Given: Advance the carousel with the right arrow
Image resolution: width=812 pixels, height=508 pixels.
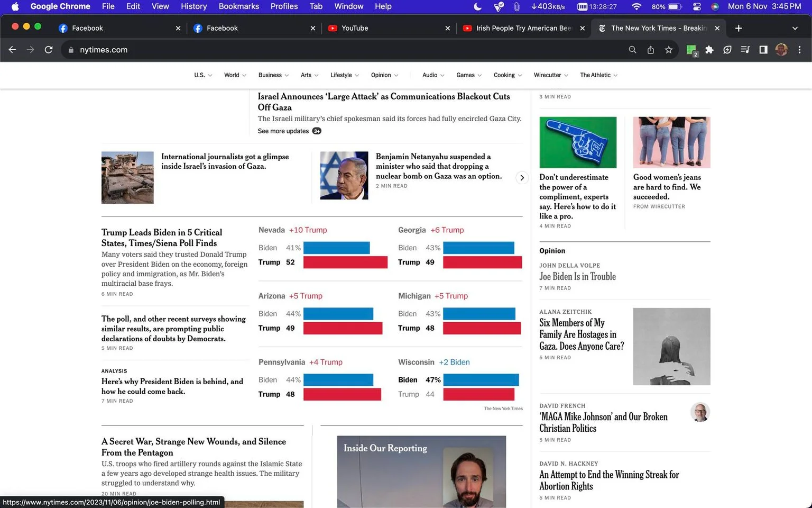Looking at the screenshot, I should [522, 178].
